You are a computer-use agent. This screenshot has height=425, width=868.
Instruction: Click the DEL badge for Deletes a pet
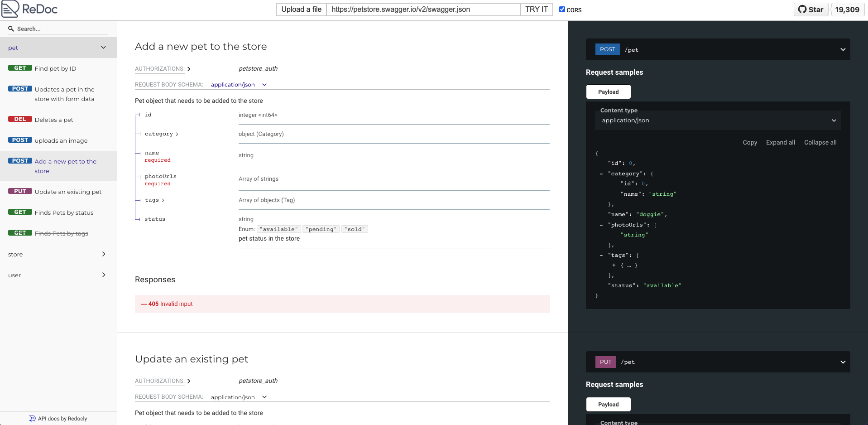[x=20, y=119]
